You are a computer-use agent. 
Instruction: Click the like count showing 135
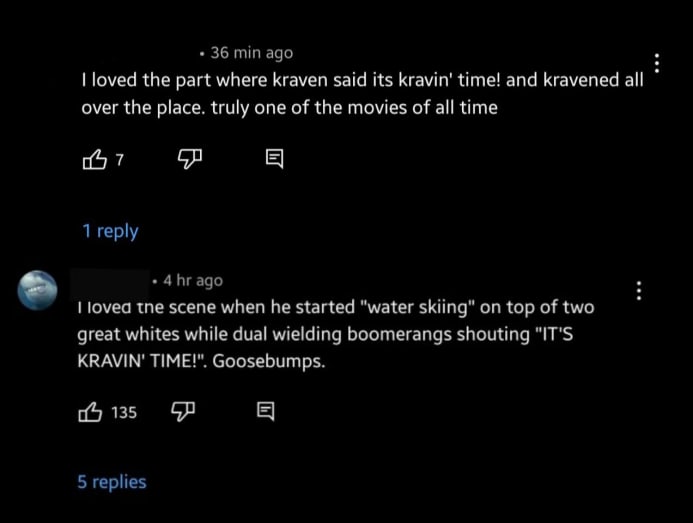click(123, 412)
